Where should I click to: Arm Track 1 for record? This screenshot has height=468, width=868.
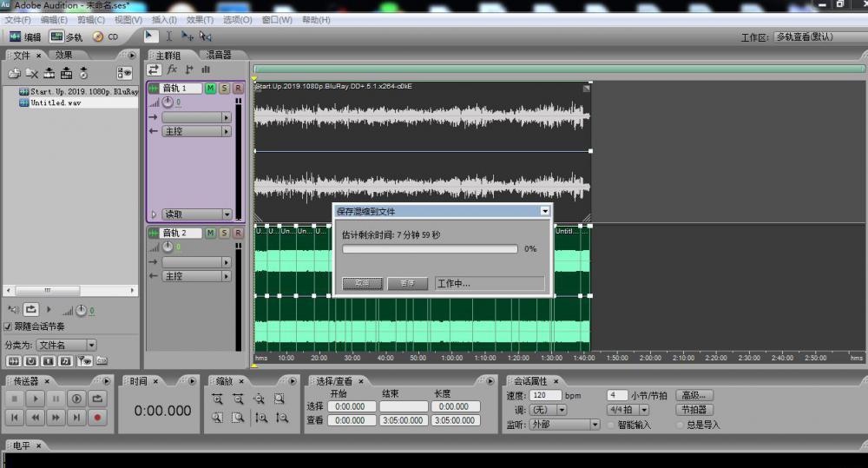coord(238,88)
